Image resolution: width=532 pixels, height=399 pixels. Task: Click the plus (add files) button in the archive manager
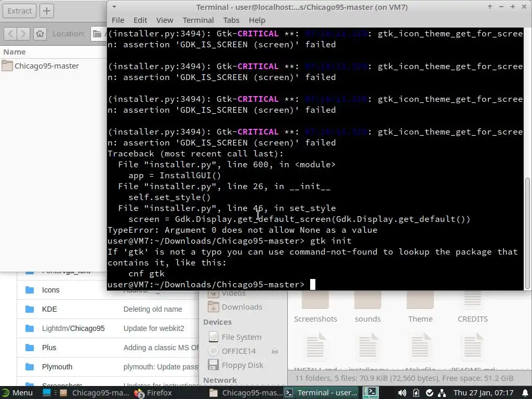point(46,11)
